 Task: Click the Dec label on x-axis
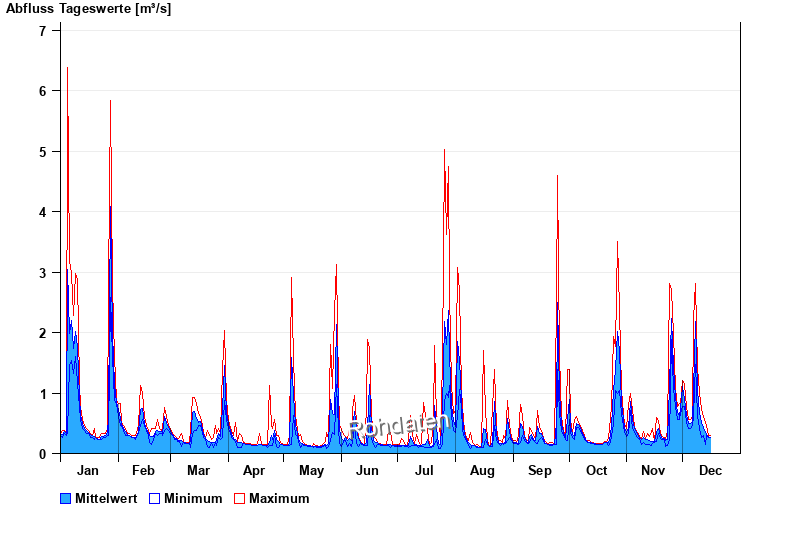pyautogui.click(x=710, y=470)
